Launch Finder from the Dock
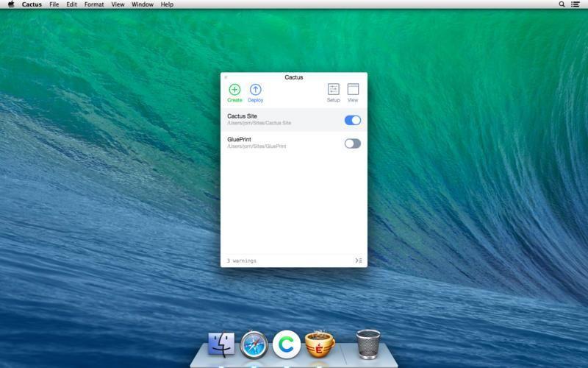Viewport: 588px width, 368px height. pyautogui.click(x=222, y=344)
